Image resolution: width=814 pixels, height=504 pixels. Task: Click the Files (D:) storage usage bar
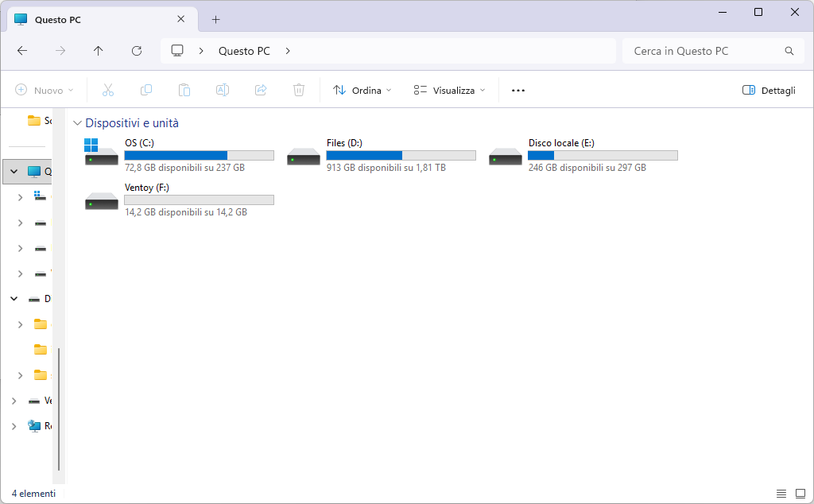point(401,155)
